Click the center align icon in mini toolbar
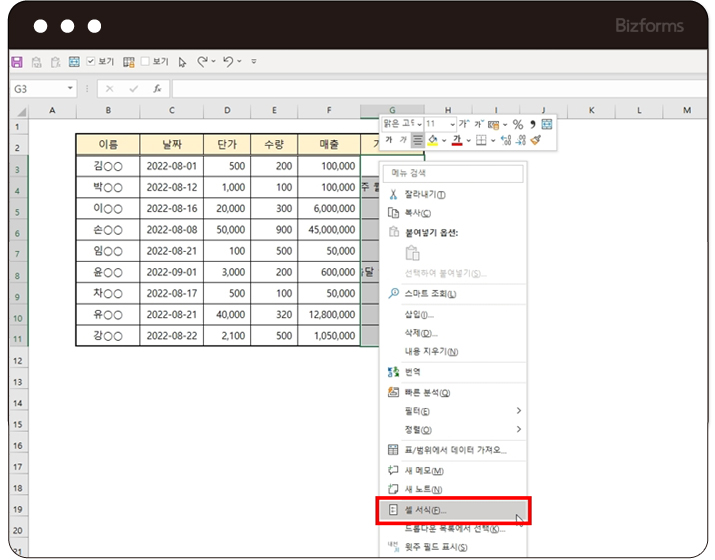The image size is (715, 560). point(418,141)
